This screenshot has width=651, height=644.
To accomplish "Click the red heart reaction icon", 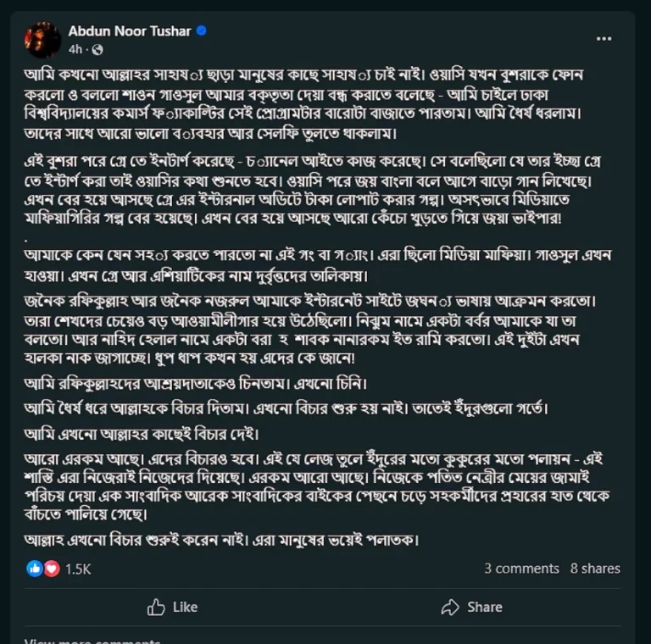I will pos(52,569).
